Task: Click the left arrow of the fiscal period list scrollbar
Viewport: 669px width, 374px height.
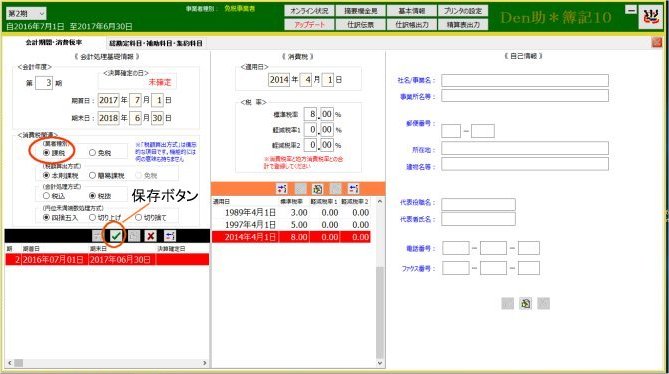Action: (9, 363)
